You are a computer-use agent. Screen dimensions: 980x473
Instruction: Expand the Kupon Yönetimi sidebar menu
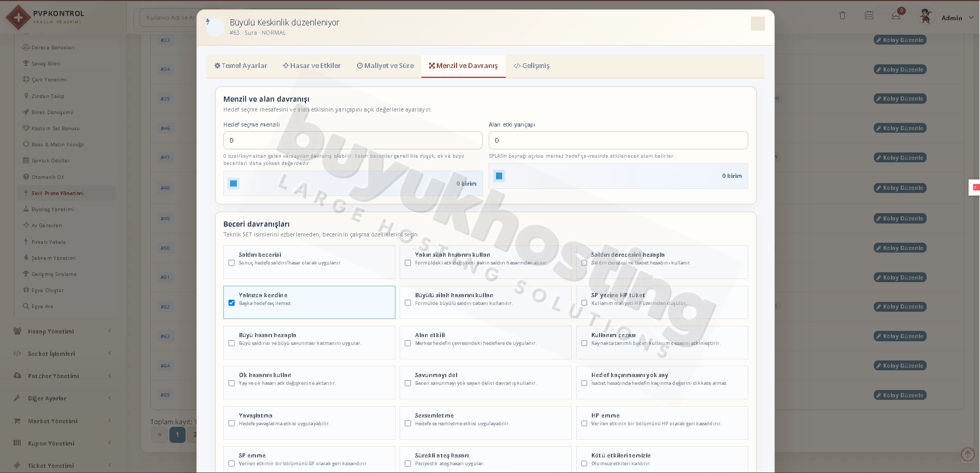(x=62, y=443)
